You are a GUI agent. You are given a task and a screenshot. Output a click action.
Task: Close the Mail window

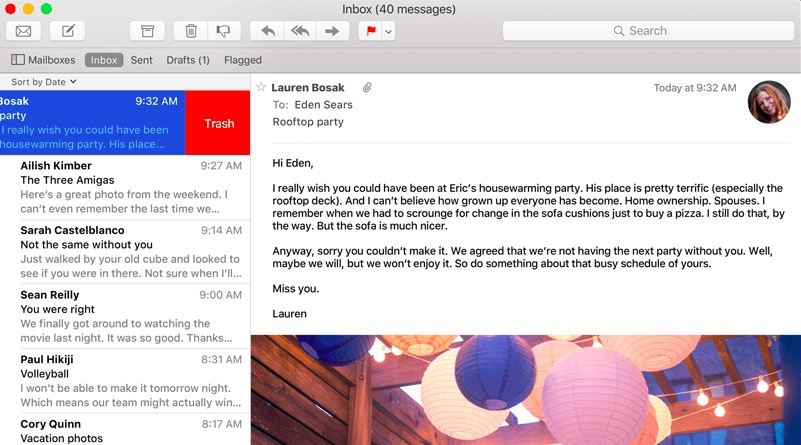[x=10, y=9]
